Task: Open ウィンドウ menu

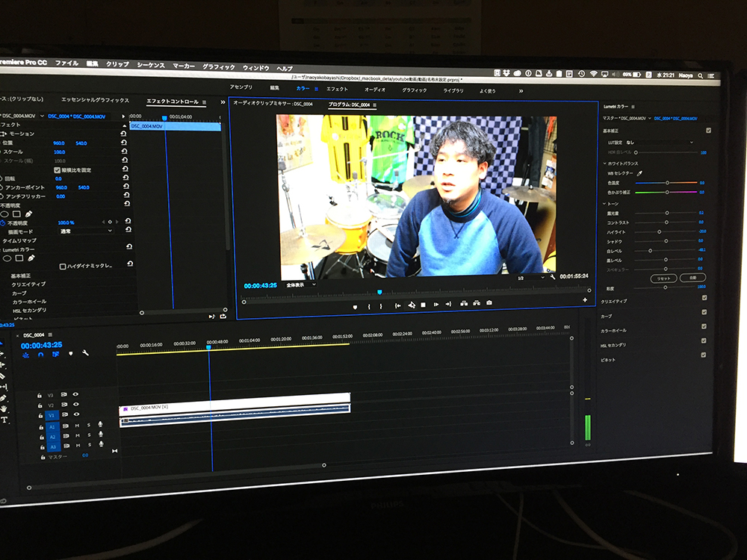Action: pyautogui.click(x=255, y=68)
